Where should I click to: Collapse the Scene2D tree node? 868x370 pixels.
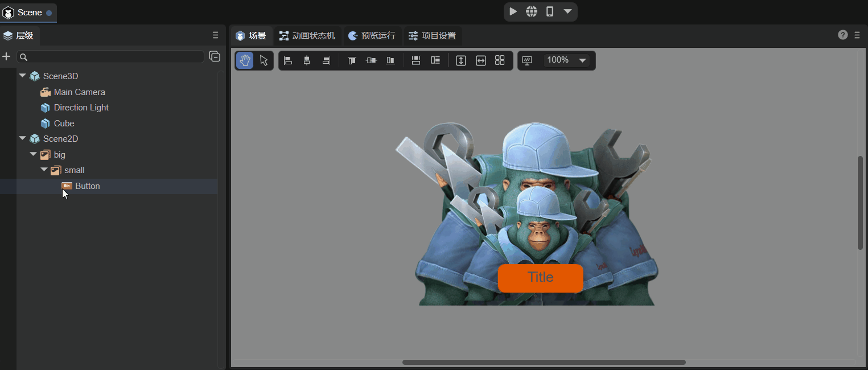point(22,138)
